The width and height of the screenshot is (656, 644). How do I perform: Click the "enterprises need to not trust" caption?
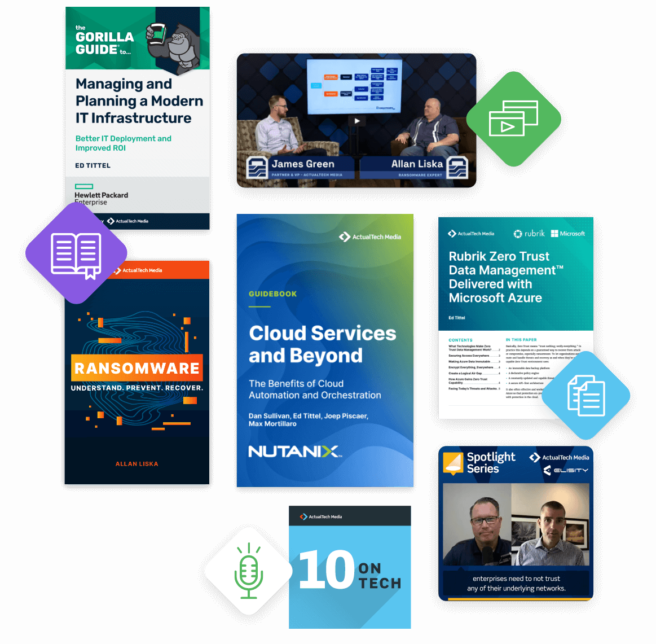[x=516, y=579]
